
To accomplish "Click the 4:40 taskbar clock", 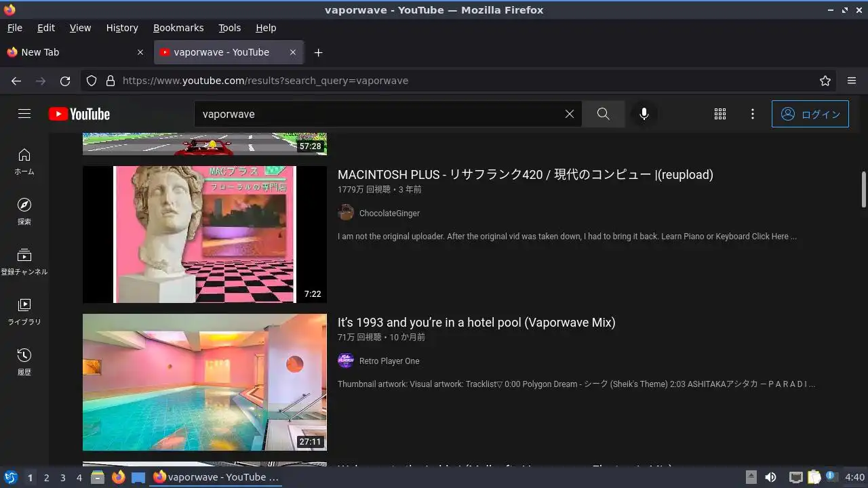I will [x=854, y=478].
